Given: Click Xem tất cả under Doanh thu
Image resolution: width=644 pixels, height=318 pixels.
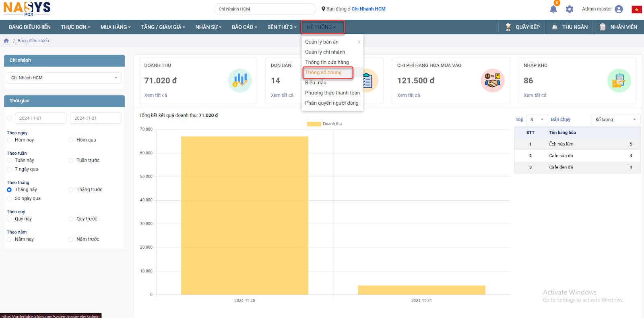Looking at the screenshot, I should point(156,96).
